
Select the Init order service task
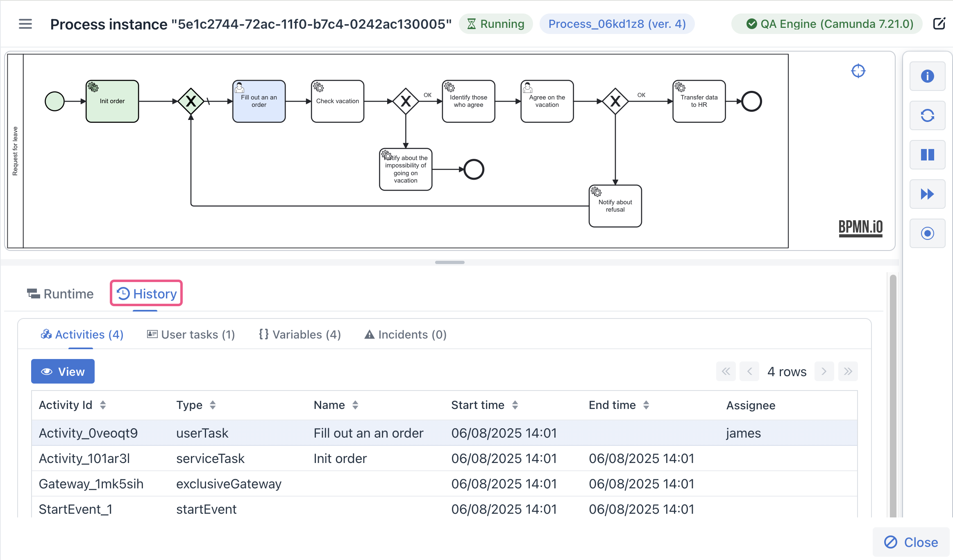coord(112,101)
